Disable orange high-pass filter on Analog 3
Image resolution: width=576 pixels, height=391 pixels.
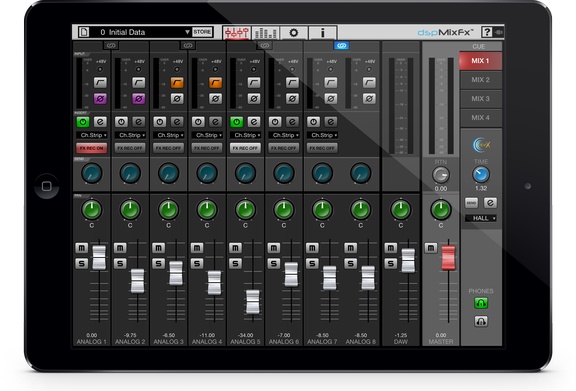coord(177,82)
